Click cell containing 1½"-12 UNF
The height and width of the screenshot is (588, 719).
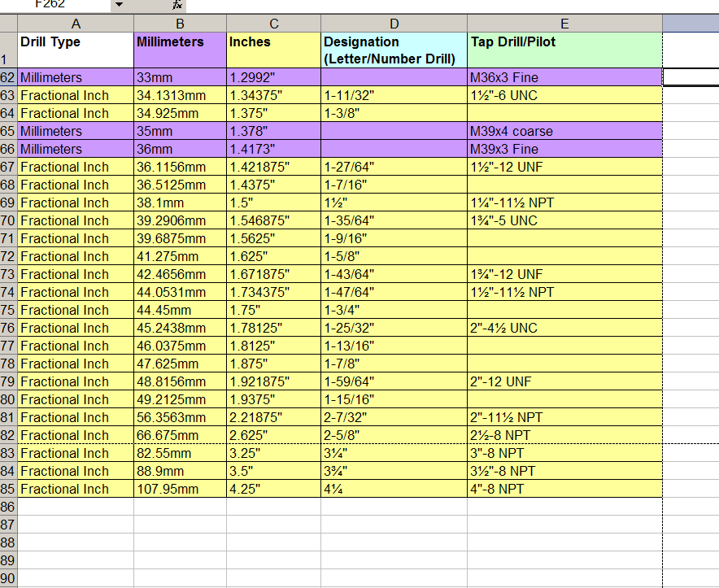565,167
